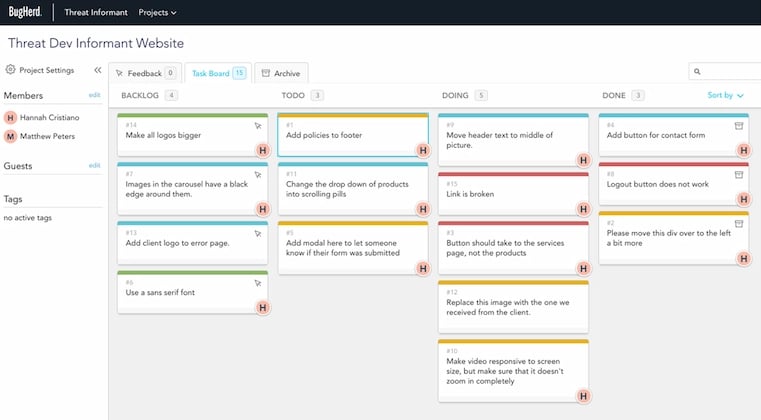The height and width of the screenshot is (420, 761).
Task: Click Matthew Peters member avatar
Action: [11, 135]
